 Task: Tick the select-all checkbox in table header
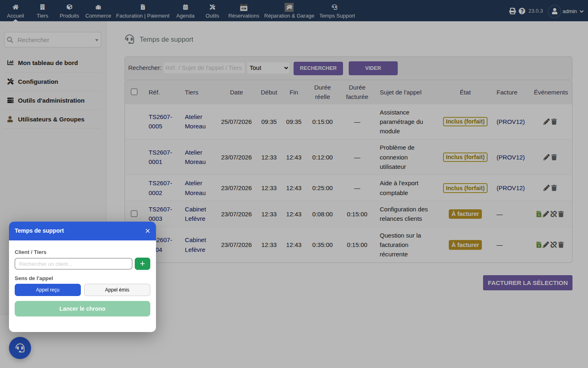pyautogui.click(x=134, y=92)
